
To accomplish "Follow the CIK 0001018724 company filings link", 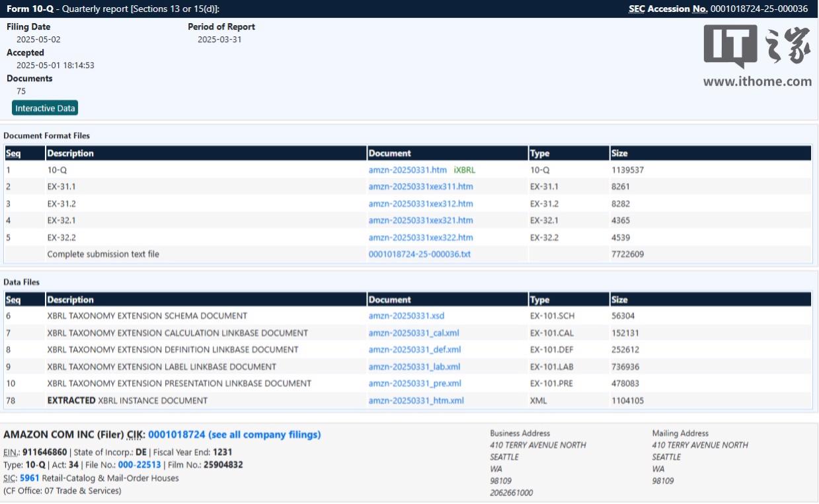I will pyautogui.click(x=234, y=435).
